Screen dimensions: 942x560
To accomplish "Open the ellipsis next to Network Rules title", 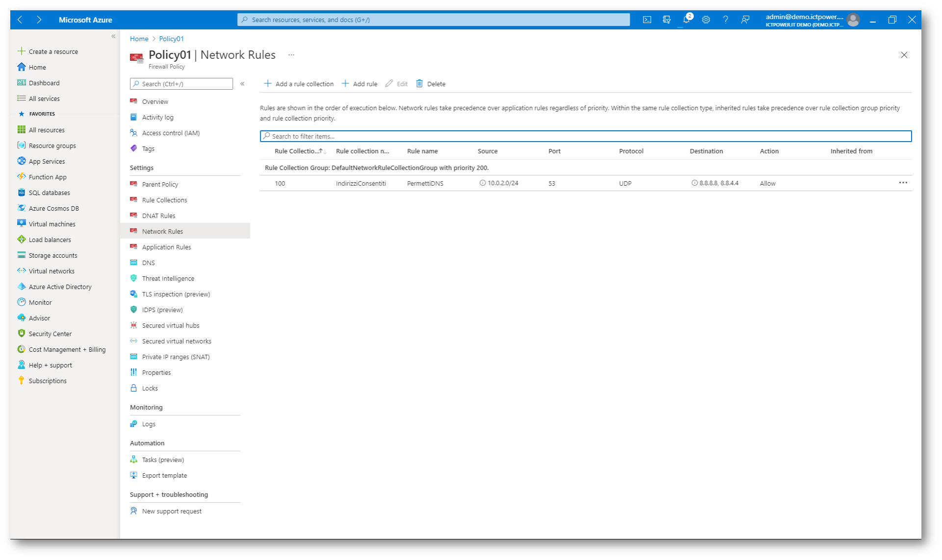I will click(x=291, y=55).
